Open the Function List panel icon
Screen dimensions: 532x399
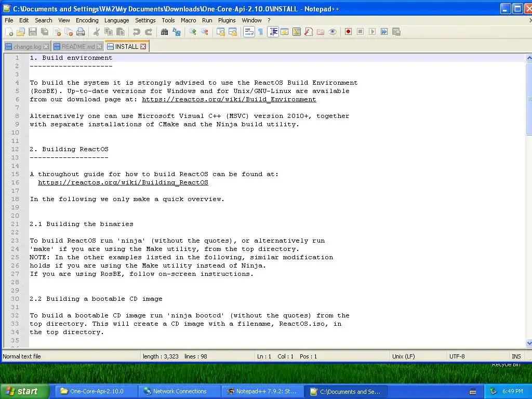[309, 32]
